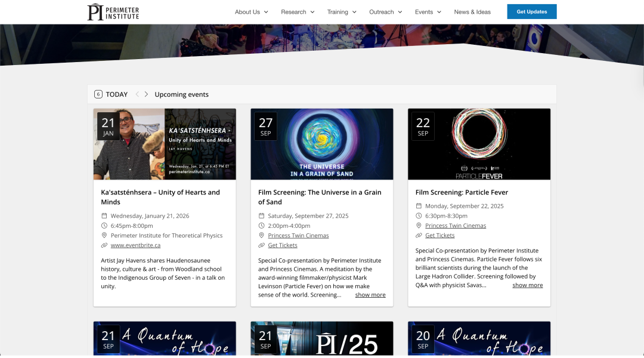Open News & Ideas page
644x358 pixels.
472,12
